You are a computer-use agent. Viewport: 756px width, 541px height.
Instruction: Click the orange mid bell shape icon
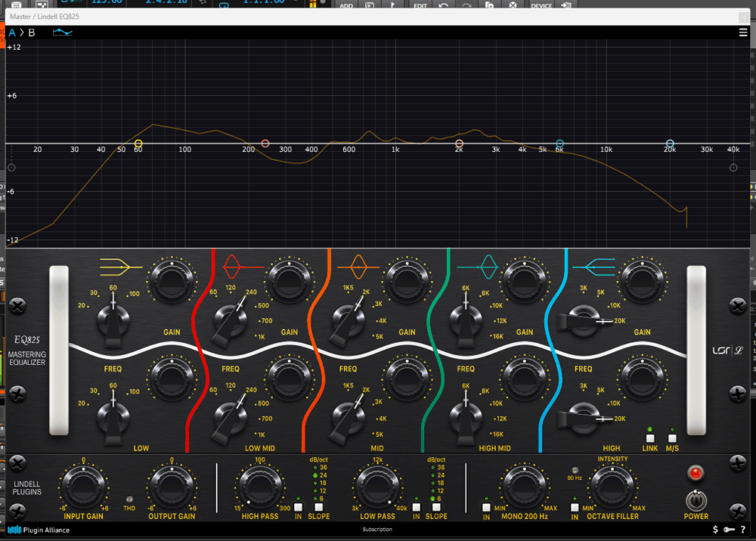pos(358,267)
